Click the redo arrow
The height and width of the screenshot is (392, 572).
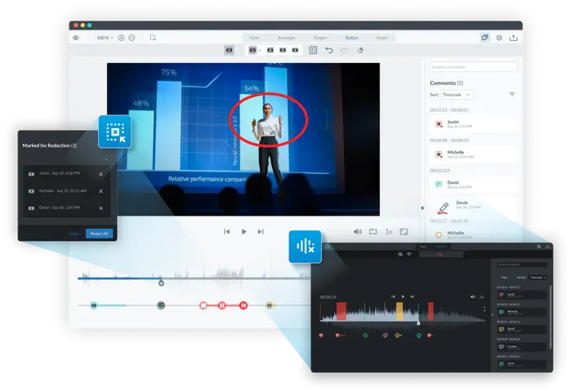click(x=344, y=50)
